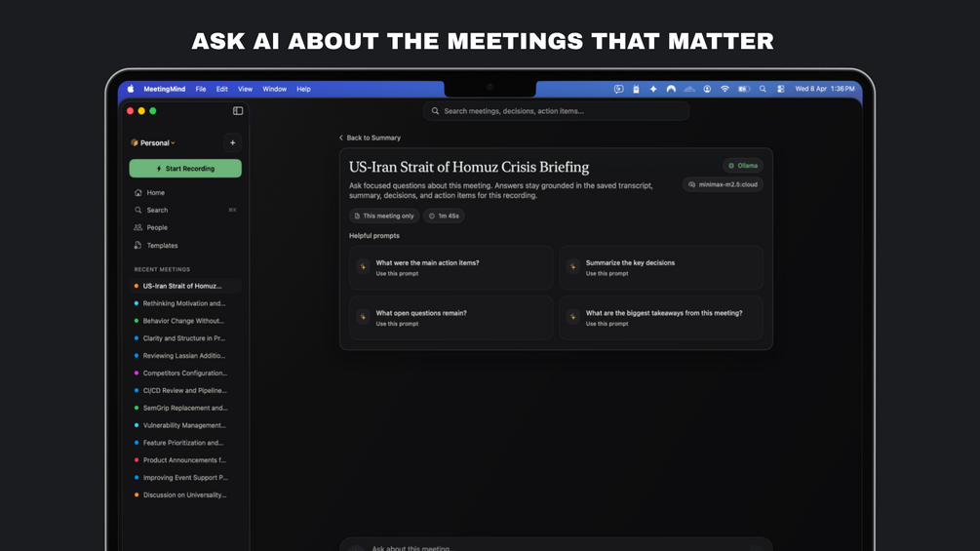Click the meeting title heading
This screenshot has width=980, height=551.
[469, 168]
